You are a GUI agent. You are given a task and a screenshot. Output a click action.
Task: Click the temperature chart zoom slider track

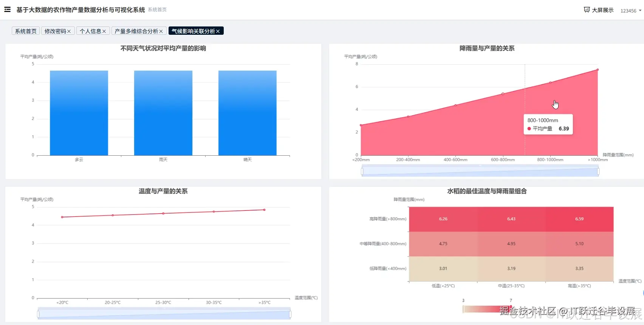(x=164, y=314)
